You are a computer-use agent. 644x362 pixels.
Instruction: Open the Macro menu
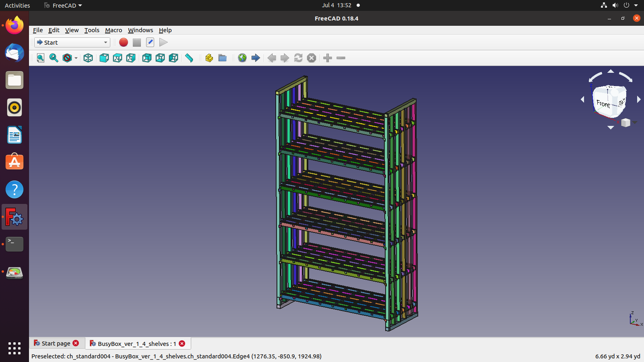114,30
